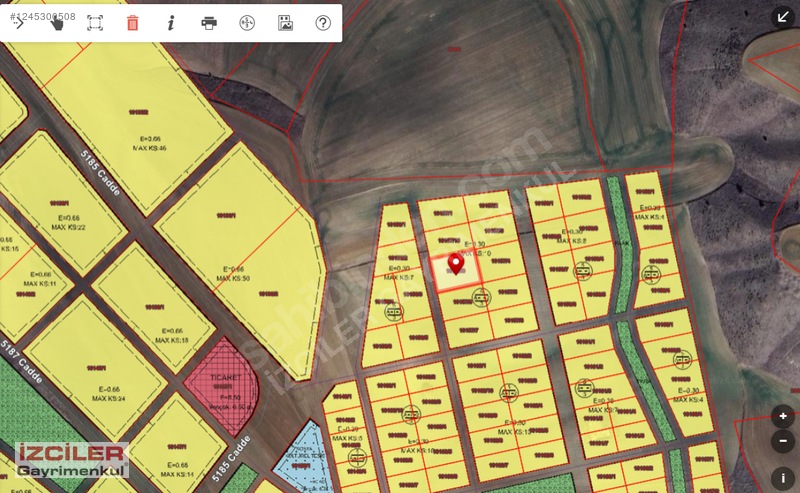This screenshot has height=493, width=800.
Task: Zoom in with the plus button
Action: (x=783, y=416)
